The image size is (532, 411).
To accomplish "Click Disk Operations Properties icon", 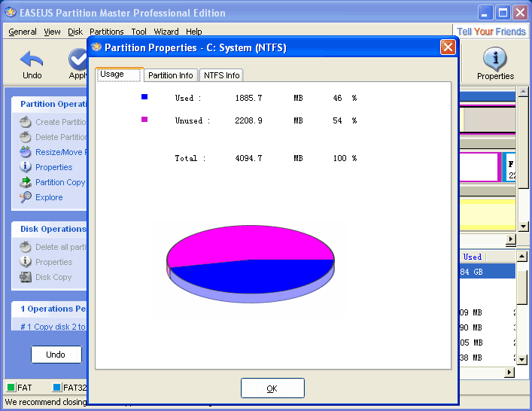I will pos(26,262).
